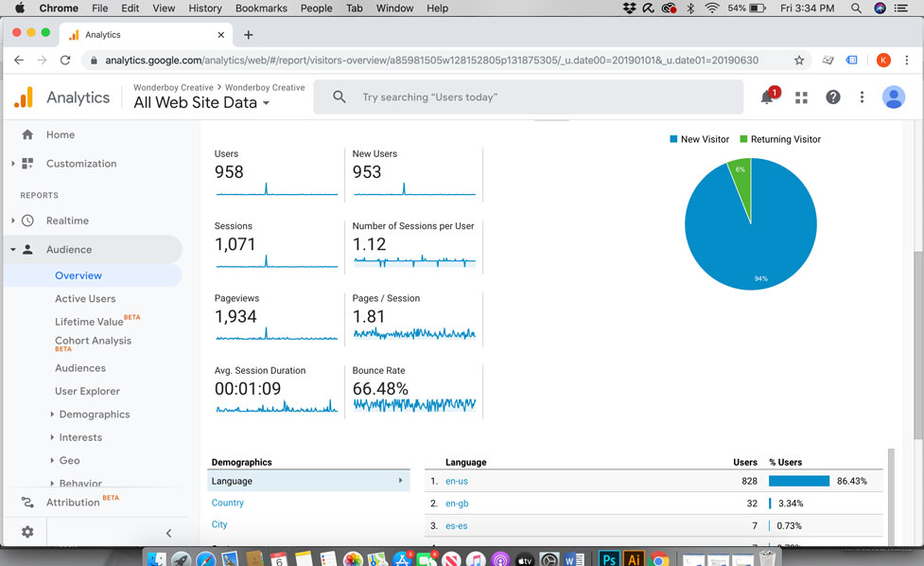Toggle the Returning Visitor legend entry
The width and height of the screenshot is (924, 566).
[x=780, y=139]
